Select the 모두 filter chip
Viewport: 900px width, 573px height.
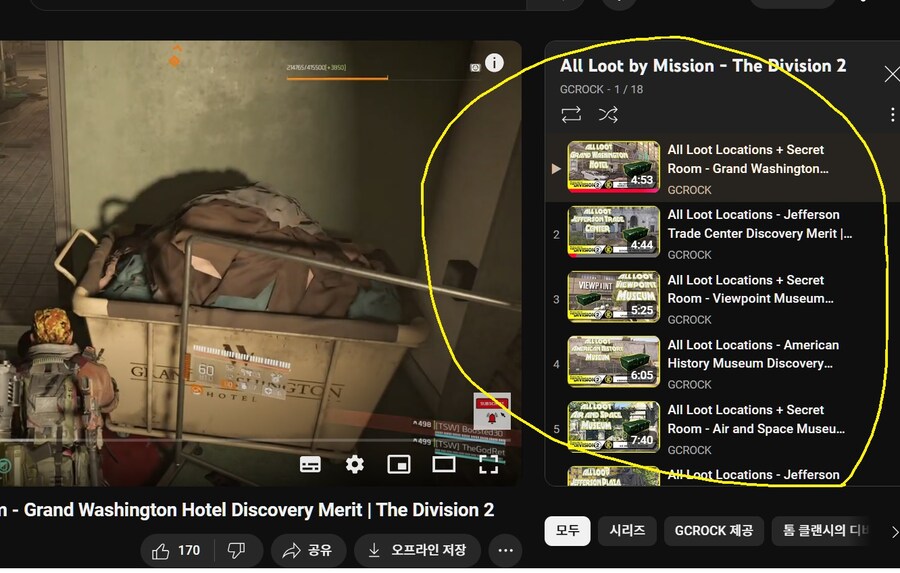pos(567,531)
